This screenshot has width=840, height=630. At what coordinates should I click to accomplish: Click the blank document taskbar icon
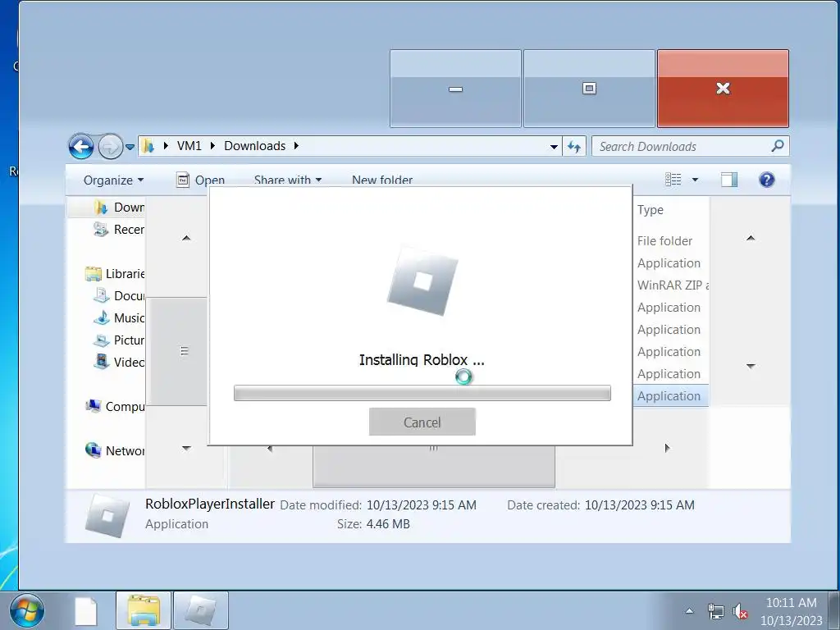coord(85,610)
